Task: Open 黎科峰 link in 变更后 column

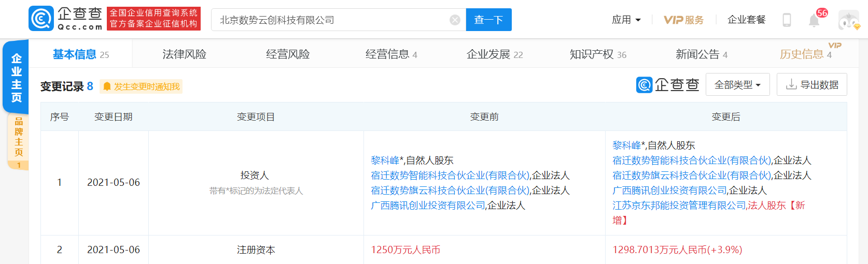Action: click(626, 145)
